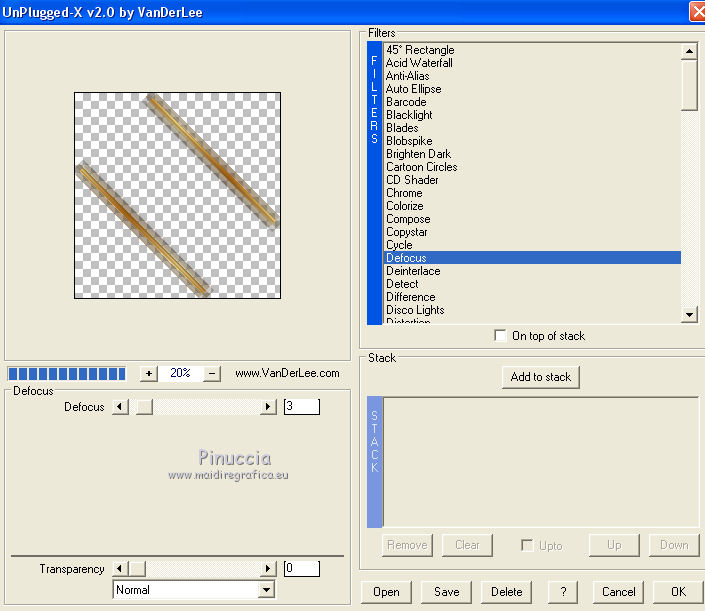The height and width of the screenshot is (611, 705).
Task: Click Transparency slider left arrow
Action: 120,569
